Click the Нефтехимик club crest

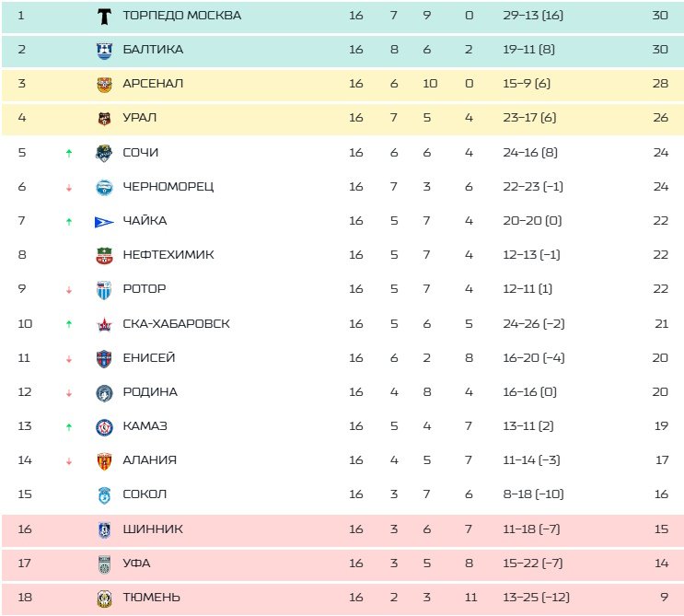(x=104, y=255)
